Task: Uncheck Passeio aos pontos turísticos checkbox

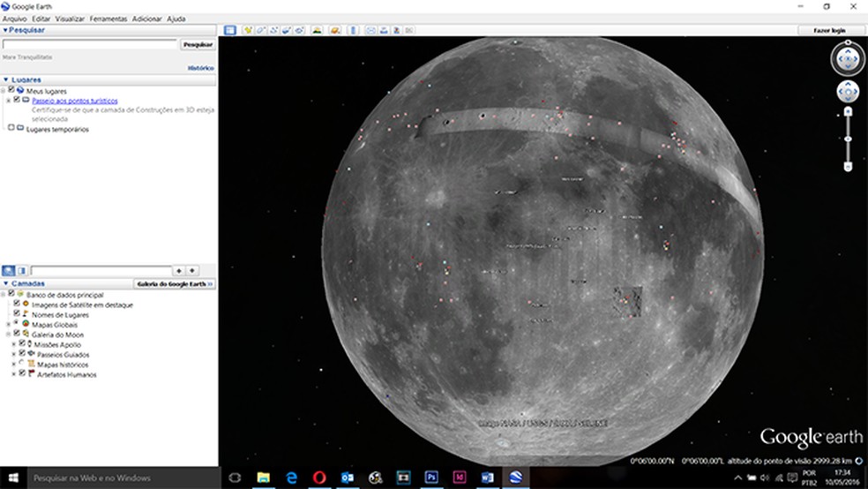Action: point(17,100)
